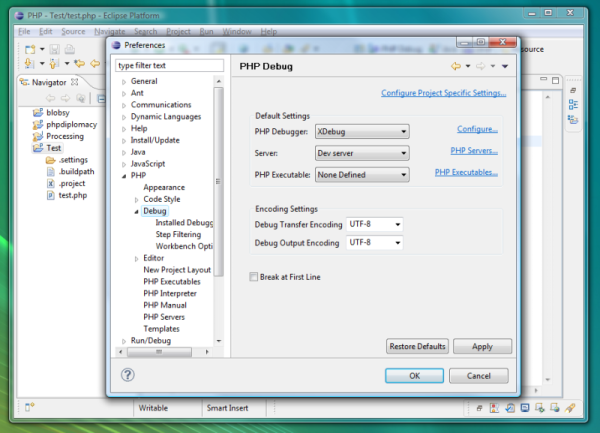Open the Server Dev server dropdown

(362, 153)
